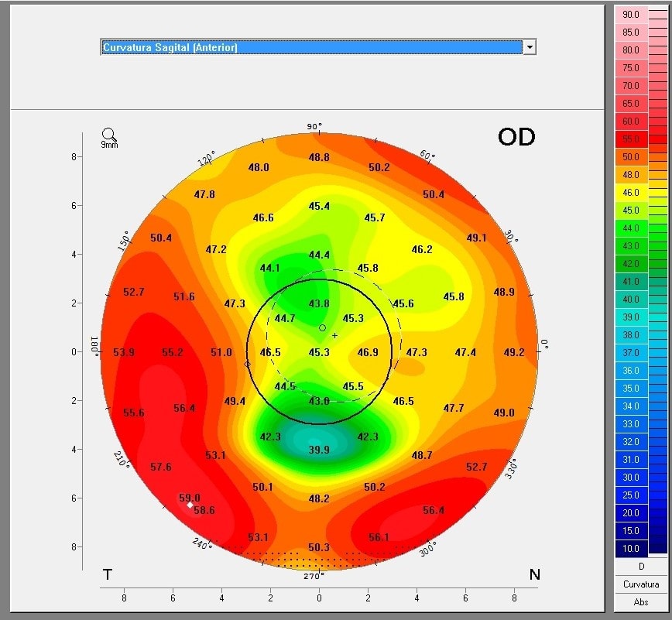
Task: Click the 47.4 value on the map
Action: coord(465,352)
